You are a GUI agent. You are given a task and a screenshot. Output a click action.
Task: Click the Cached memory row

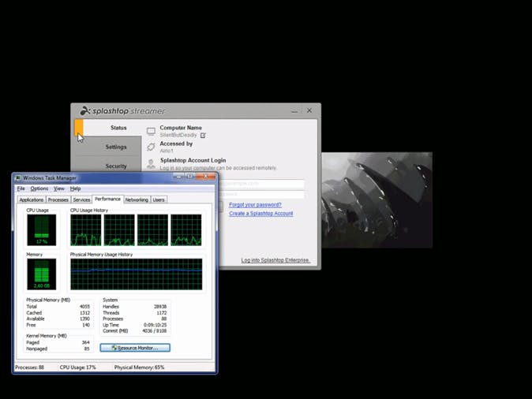pyautogui.click(x=58, y=312)
